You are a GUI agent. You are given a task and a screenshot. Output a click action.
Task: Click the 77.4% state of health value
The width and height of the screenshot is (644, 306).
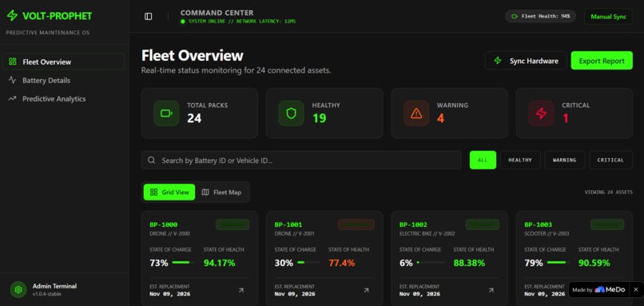342,263
